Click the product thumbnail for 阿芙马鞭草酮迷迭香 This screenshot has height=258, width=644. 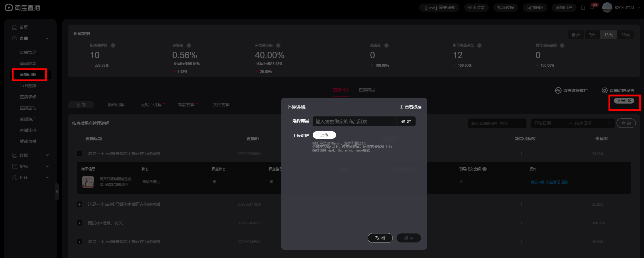click(x=88, y=182)
